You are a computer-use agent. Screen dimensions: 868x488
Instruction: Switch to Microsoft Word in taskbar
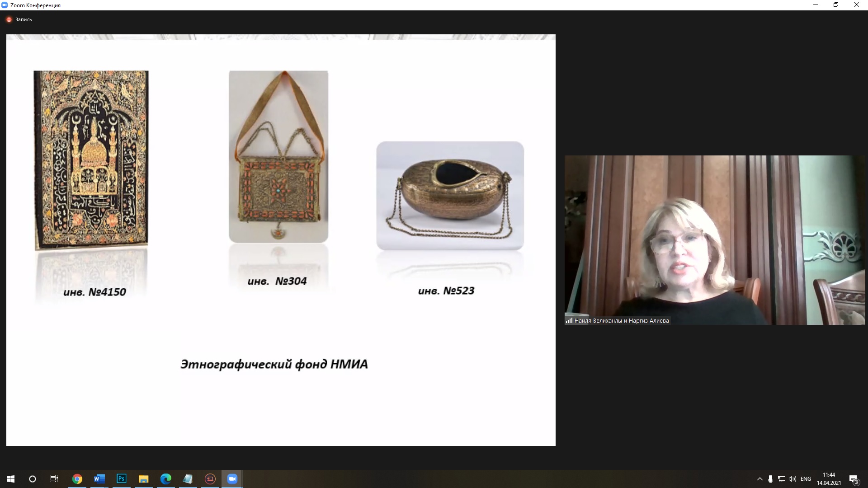[99, 479]
